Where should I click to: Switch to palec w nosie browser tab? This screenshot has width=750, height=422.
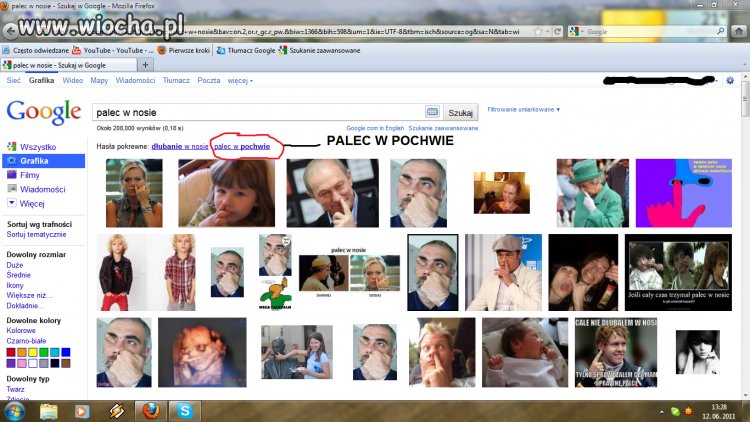coord(69,65)
